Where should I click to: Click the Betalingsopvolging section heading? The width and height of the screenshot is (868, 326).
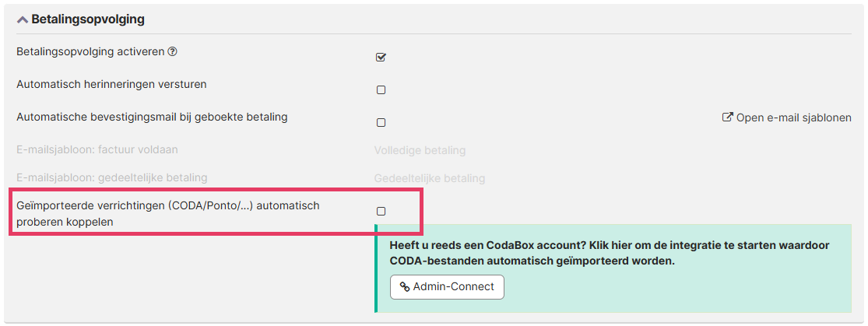pos(88,19)
